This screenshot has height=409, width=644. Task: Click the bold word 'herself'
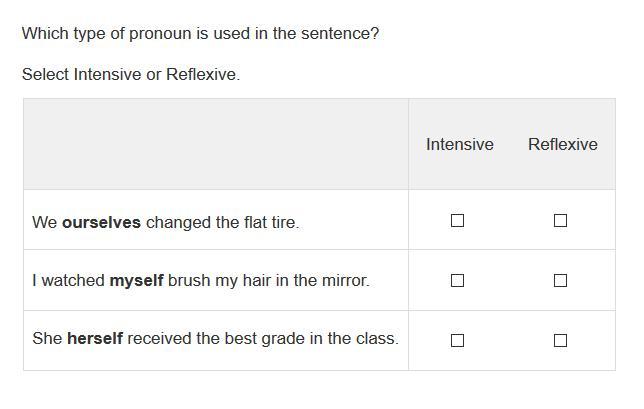95,339
